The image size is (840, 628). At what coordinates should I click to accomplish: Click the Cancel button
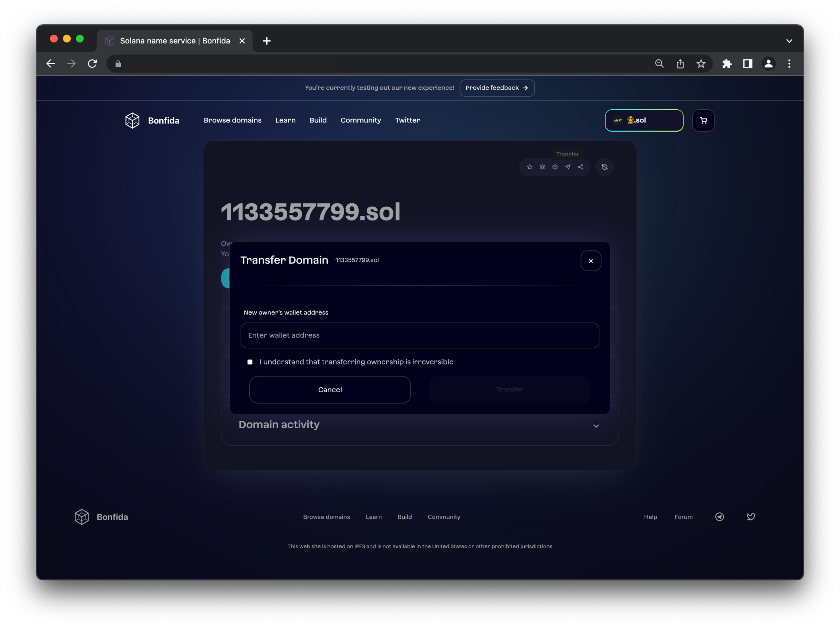click(x=330, y=390)
